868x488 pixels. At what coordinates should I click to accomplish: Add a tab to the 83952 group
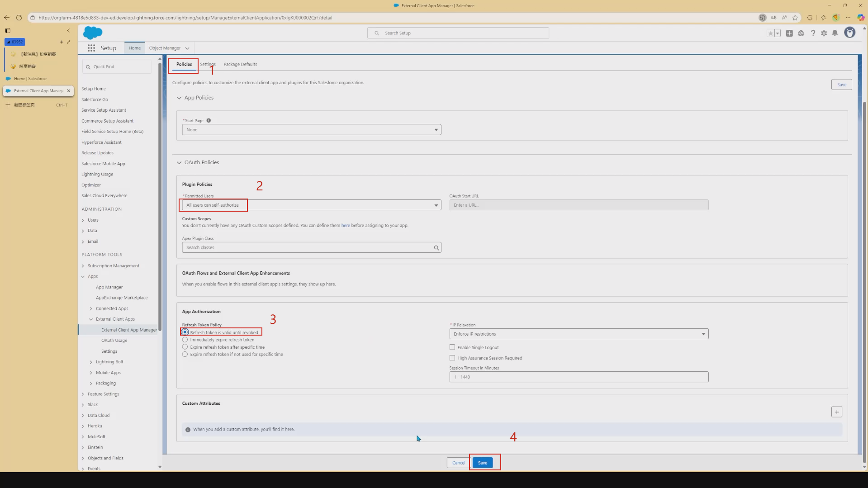click(62, 42)
